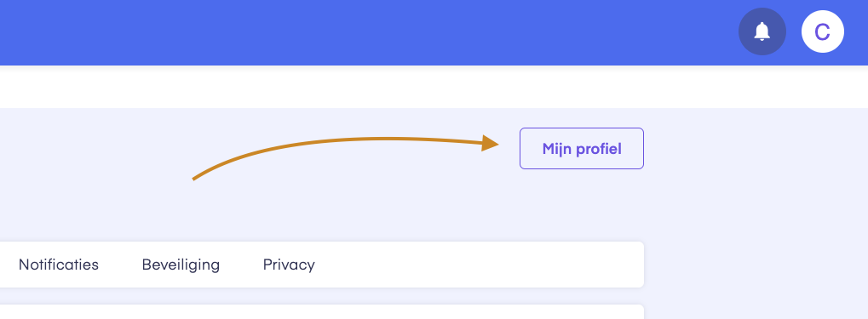Open account menu via round C icon
Screen dimensions: 868x319
[x=823, y=31]
